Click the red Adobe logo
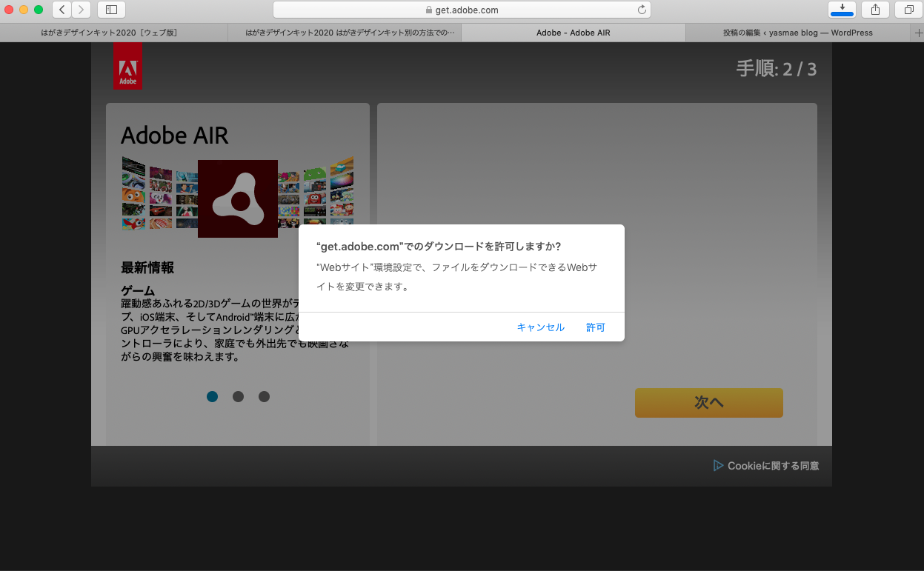Screen dimensions: 924x571 [x=127, y=66]
